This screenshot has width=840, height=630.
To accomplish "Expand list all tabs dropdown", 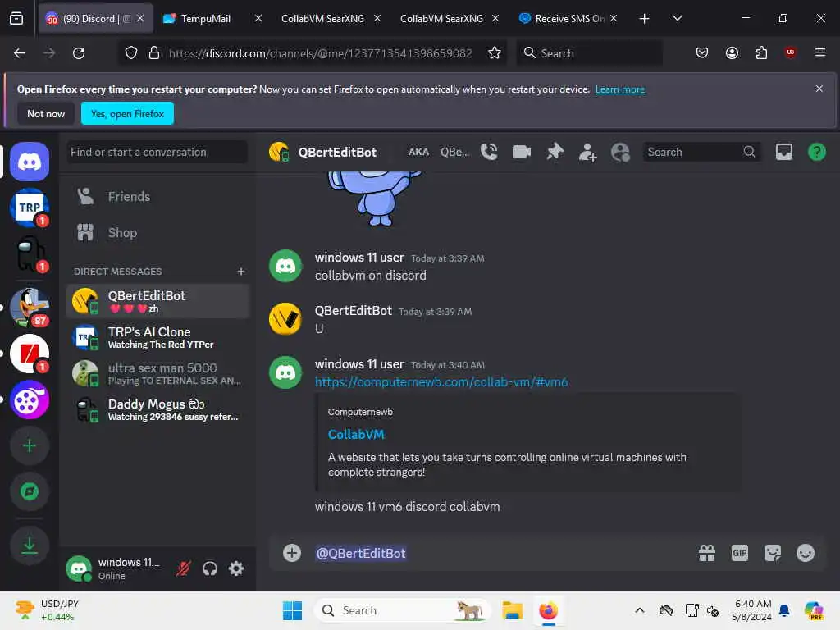I will coord(677,19).
